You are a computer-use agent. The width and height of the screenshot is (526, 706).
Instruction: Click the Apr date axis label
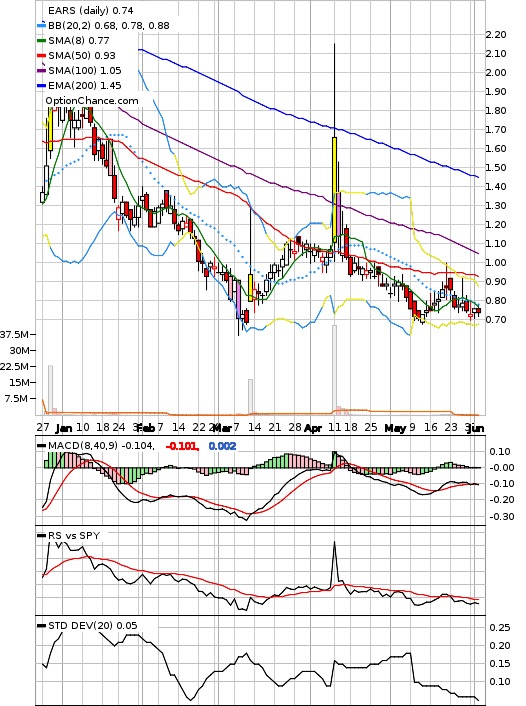(x=313, y=428)
